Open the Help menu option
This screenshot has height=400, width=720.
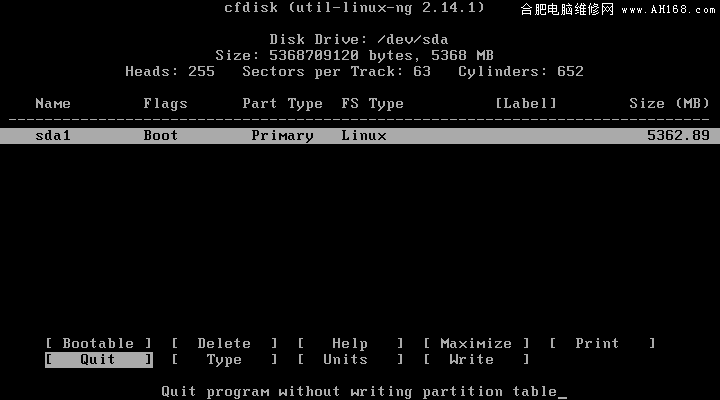coord(350,344)
